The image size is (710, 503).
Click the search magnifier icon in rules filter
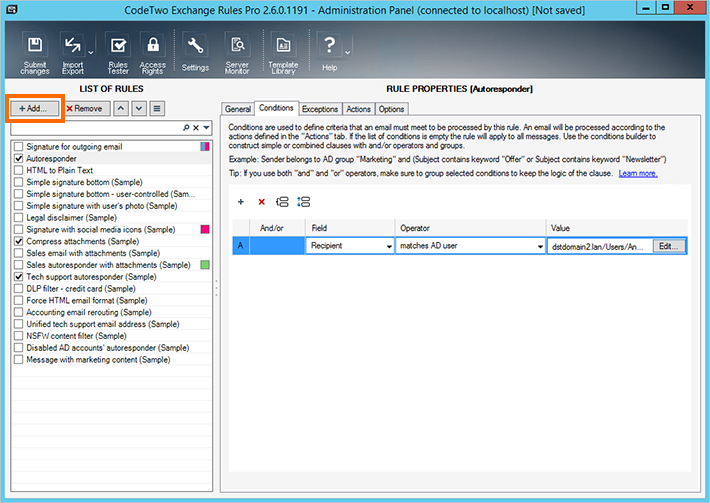(186, 128)
